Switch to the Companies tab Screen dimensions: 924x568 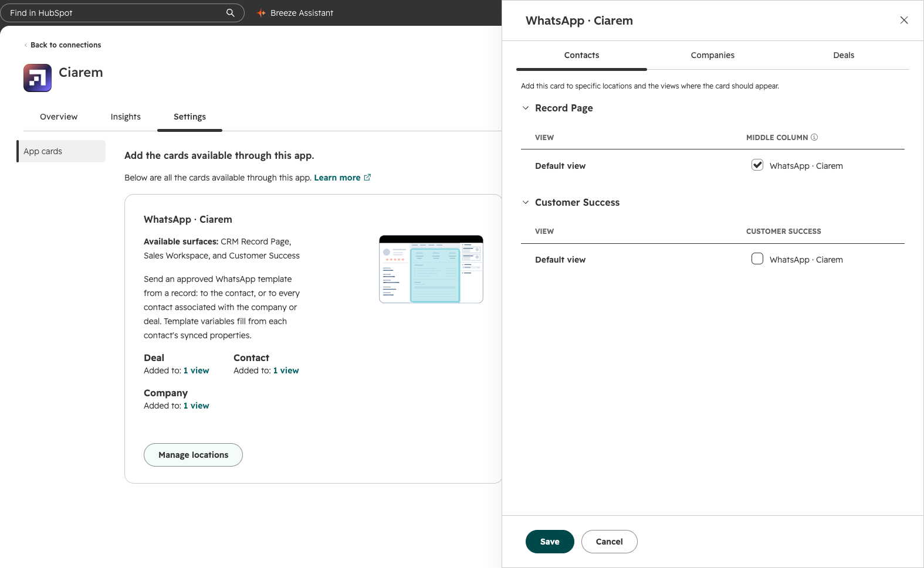[712, 55]
